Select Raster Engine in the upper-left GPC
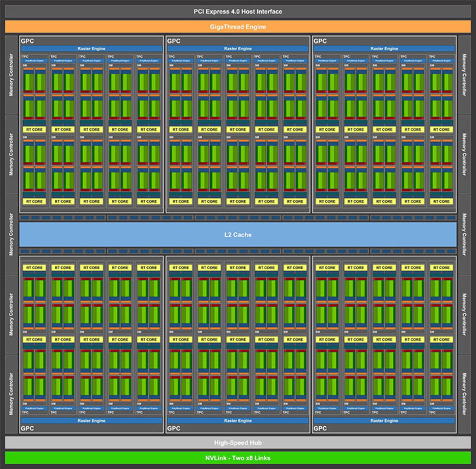This screenshot has width=476, height=469. [x=91, y=49]
